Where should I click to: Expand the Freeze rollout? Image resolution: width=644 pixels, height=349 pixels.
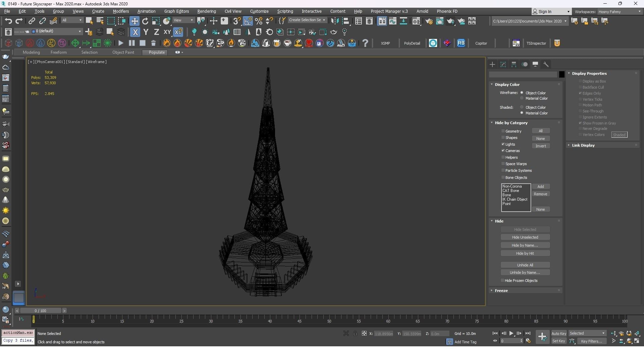click(x=501, y=291)
